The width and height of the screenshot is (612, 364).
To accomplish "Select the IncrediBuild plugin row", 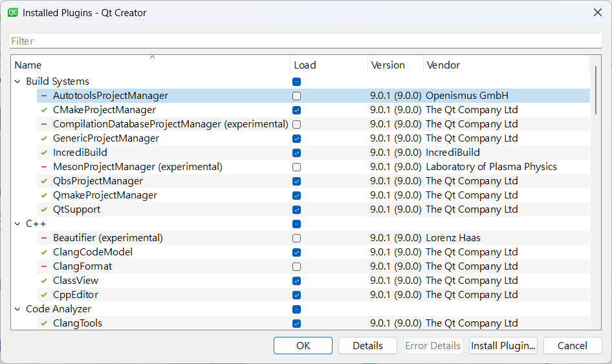I will coord(313,153).
